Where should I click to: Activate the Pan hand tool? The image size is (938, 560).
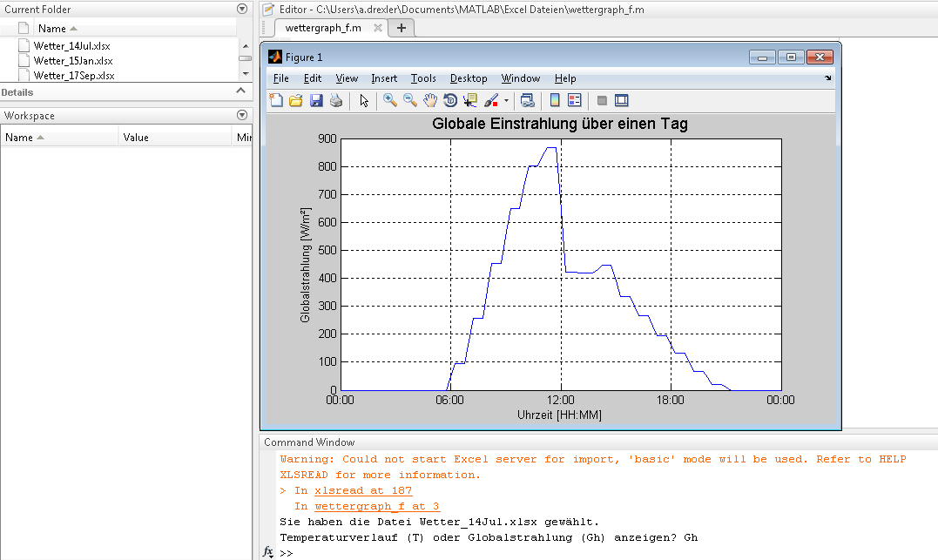pos(430,101)
